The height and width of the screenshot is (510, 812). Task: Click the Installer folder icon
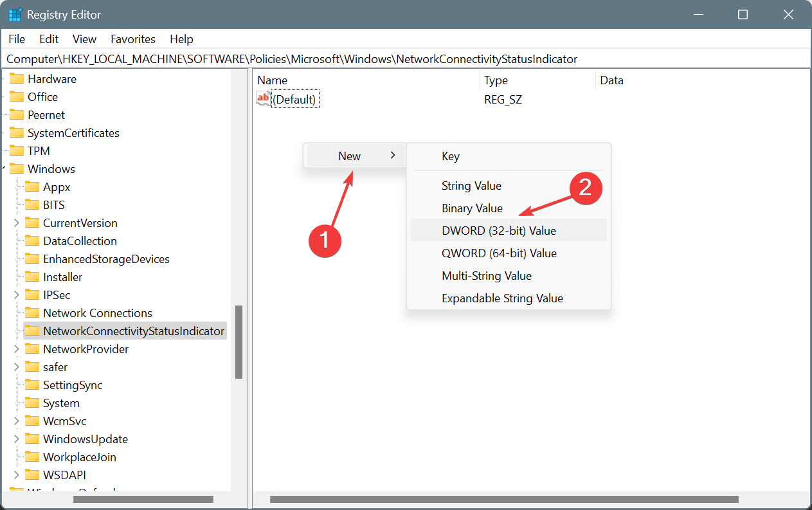click(32, 277)
